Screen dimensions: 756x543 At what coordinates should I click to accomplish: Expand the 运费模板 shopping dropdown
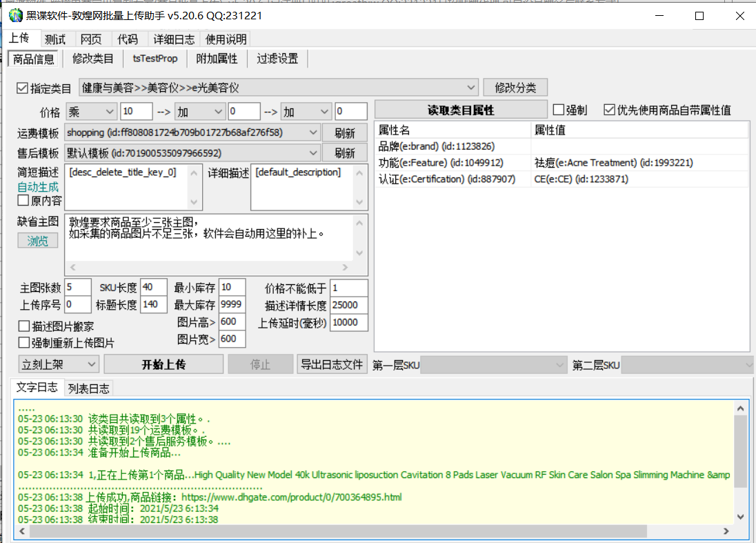coord(192,132)
